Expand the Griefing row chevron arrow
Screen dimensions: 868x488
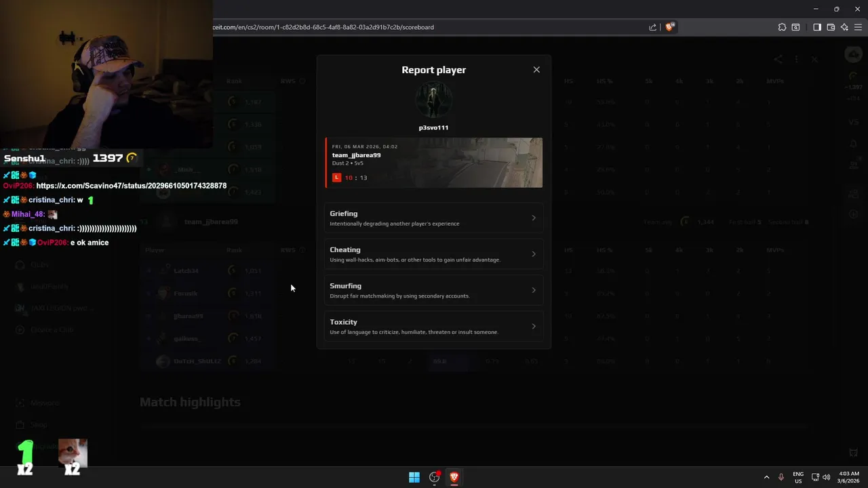[x=534, y=218]
